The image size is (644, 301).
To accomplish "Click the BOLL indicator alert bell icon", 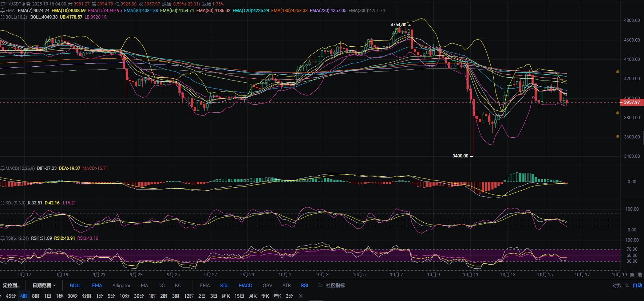I will coord(3,17).
